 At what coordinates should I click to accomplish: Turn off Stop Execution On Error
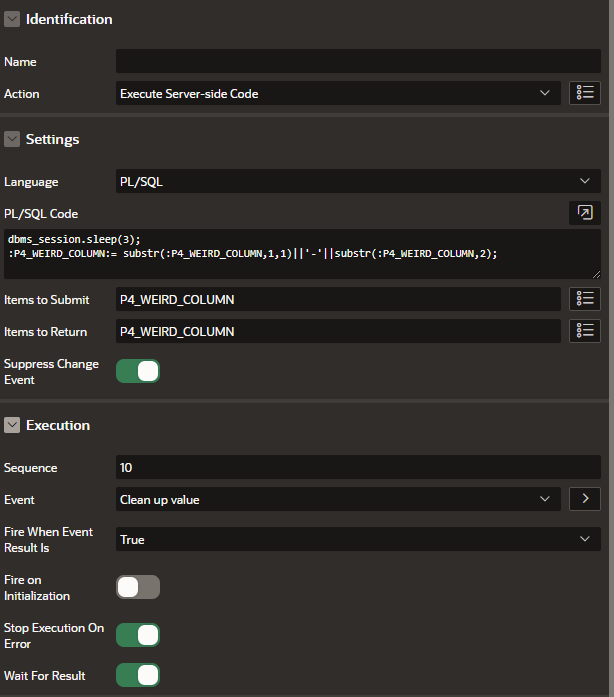point(138,635)
